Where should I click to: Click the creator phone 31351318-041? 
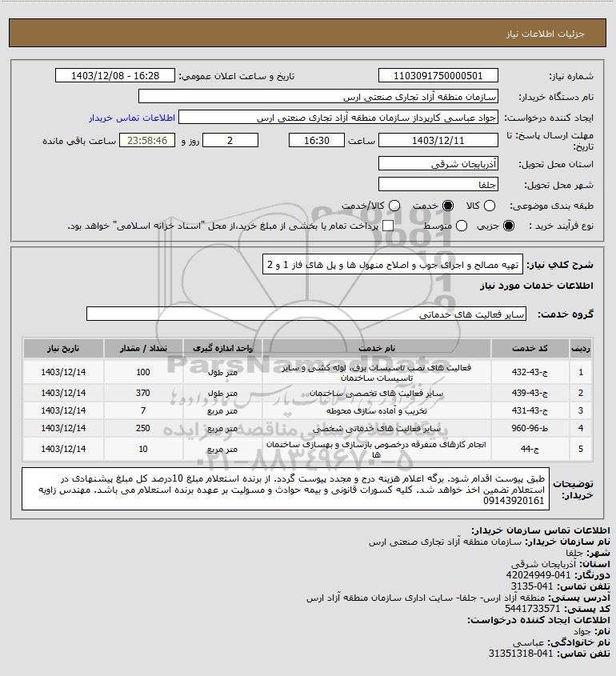coord(521,654)
